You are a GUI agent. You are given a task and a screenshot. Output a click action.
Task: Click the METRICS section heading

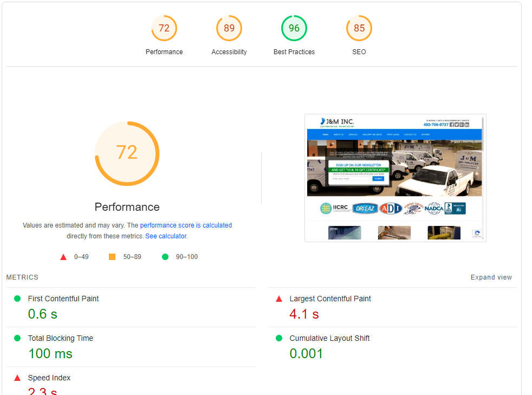[x=22, y=277]
